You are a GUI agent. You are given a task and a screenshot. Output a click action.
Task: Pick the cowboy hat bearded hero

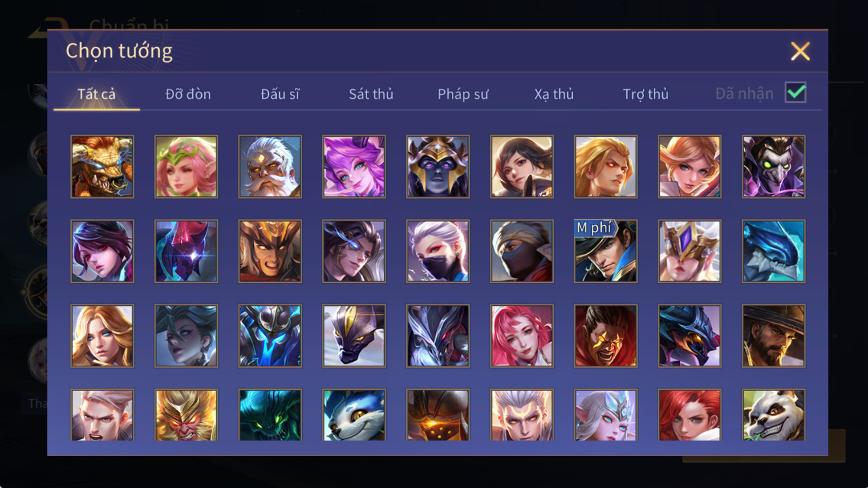(774, 336)
